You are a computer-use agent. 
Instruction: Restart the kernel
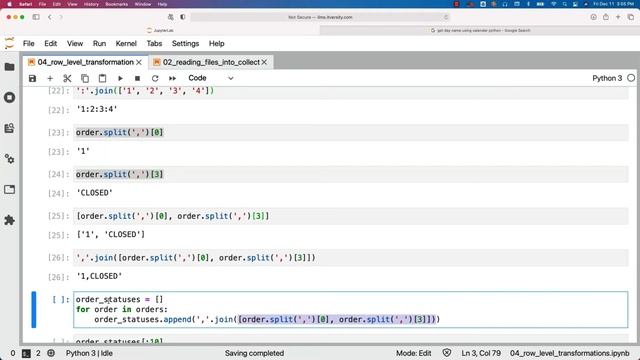pos(155,78)
